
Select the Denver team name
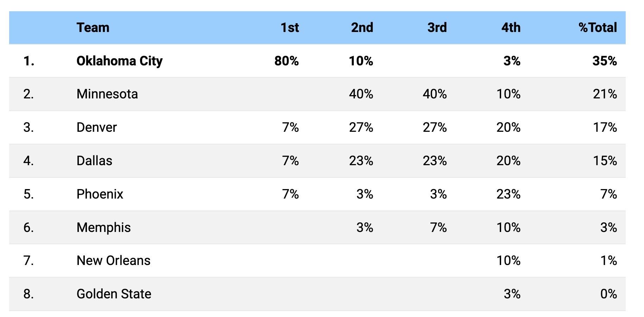click(x=96, y=127)
